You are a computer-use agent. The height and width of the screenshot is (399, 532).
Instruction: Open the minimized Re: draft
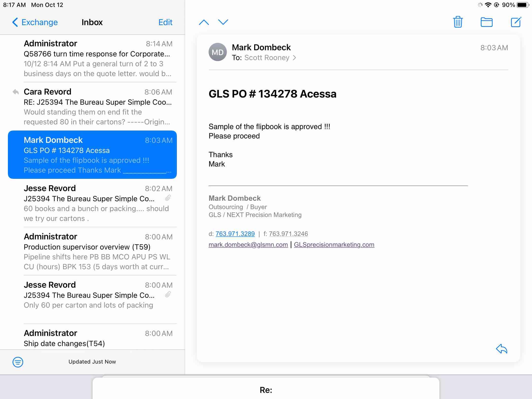266,390
